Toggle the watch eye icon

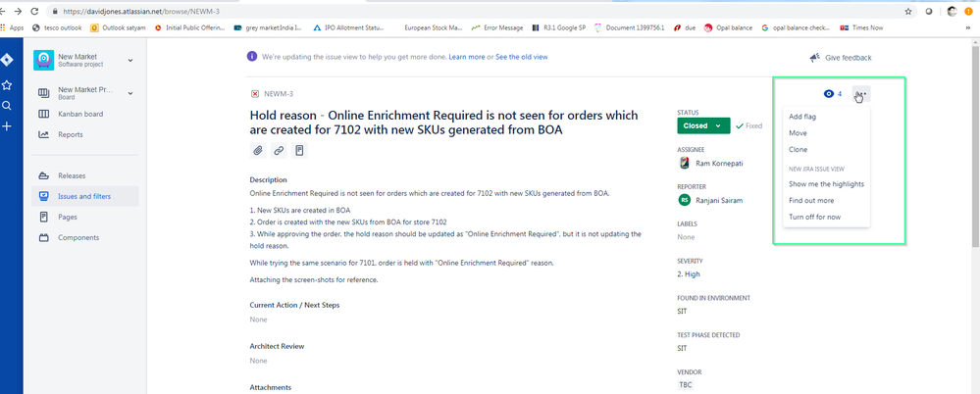[829, 94]
